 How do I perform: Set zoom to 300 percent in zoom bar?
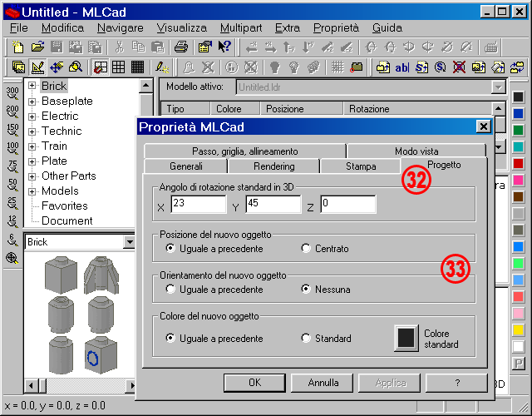(12, 93)
